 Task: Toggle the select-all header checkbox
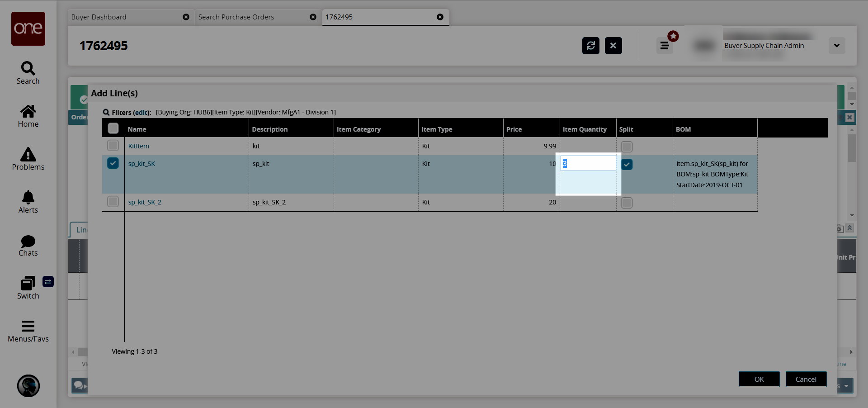[x=113, y=128]
